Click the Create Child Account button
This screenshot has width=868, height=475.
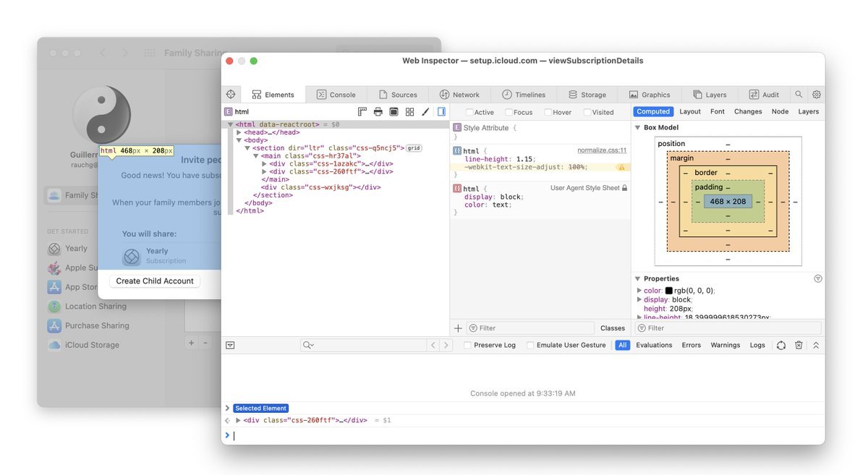(x=155, y=281)
